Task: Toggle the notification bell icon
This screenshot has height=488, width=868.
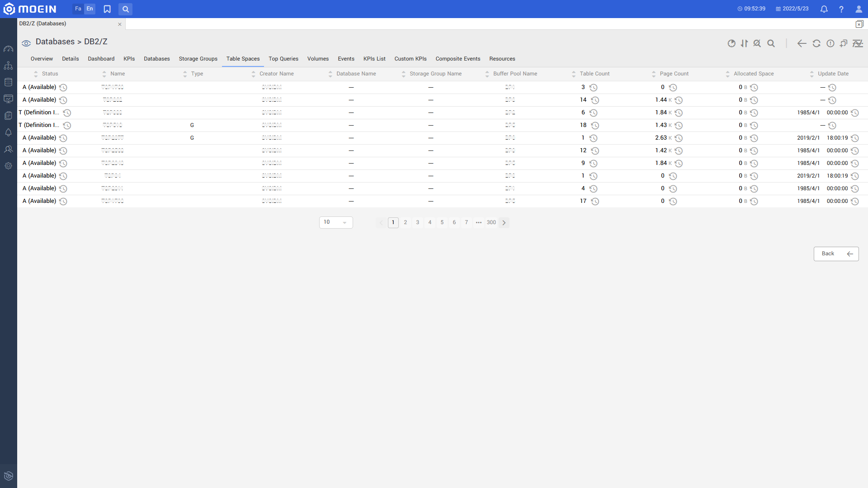Action: click(824, 9)
